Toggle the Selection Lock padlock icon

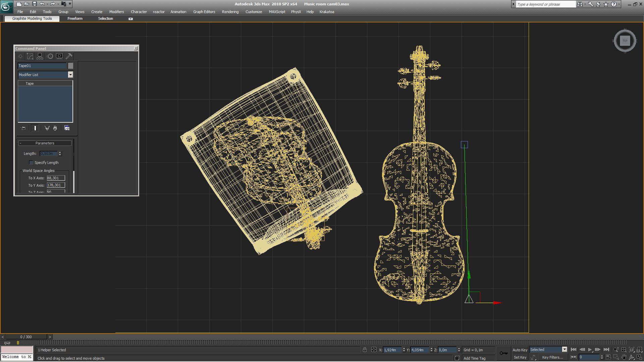pos(365,350)
